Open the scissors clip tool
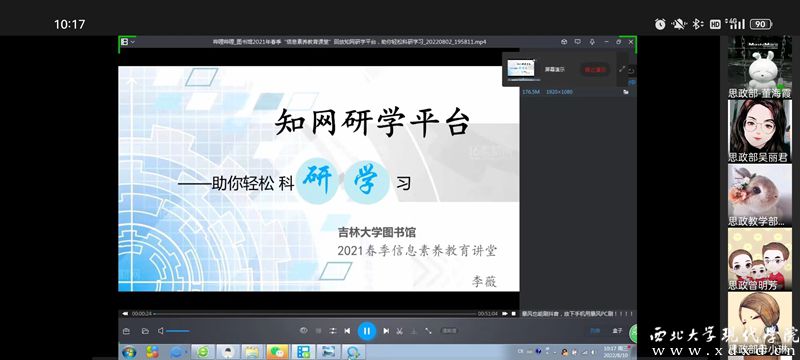 (400, 331)
